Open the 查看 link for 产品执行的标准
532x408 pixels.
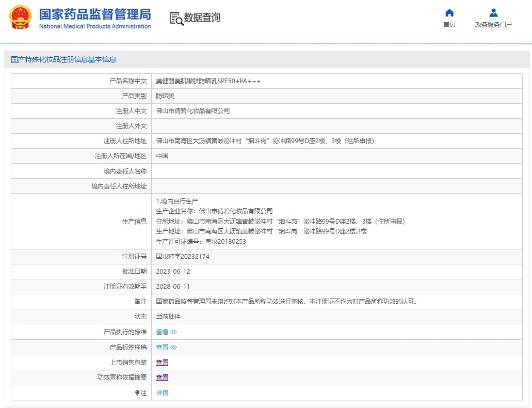162,332
